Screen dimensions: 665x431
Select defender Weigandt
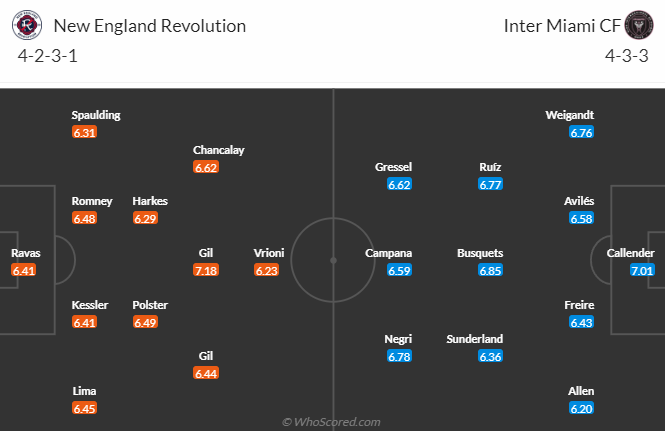click(x=570, y=115)
